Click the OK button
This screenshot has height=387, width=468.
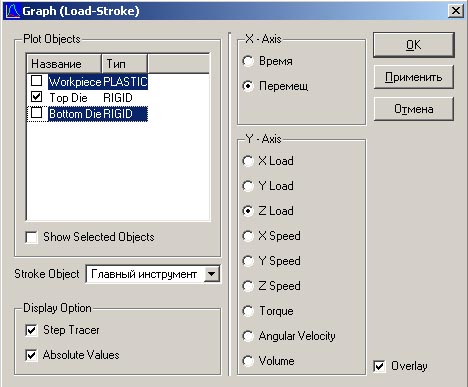click(x=413, y=45)
